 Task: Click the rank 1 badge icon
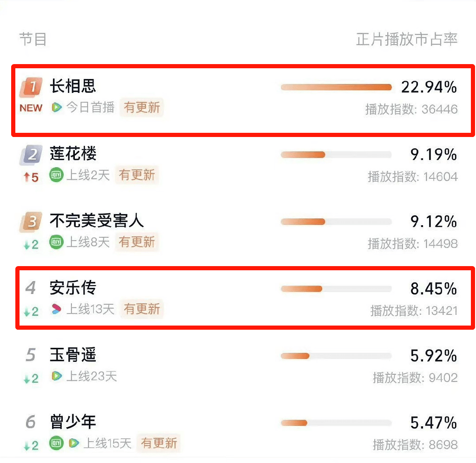31,87
